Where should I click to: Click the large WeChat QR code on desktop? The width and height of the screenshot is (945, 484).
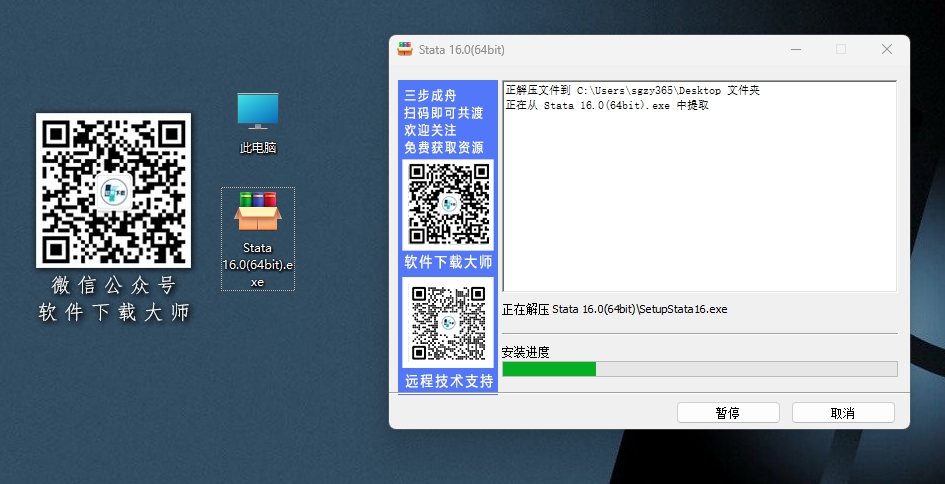(113, 190)
